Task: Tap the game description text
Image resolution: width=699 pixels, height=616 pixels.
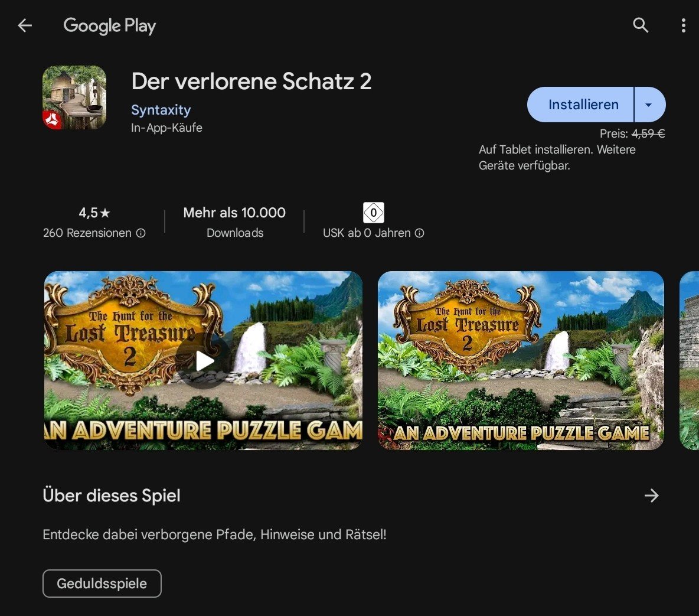Action: point(214,534)
